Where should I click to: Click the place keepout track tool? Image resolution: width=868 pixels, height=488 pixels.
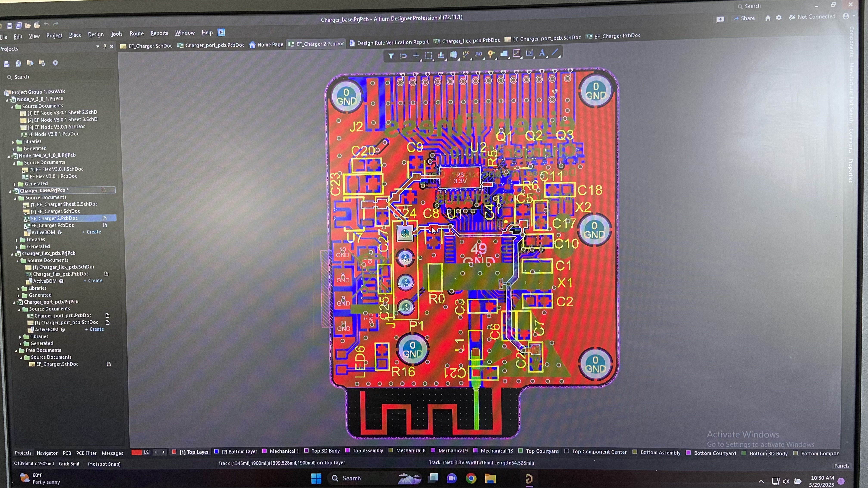(516, 53)
